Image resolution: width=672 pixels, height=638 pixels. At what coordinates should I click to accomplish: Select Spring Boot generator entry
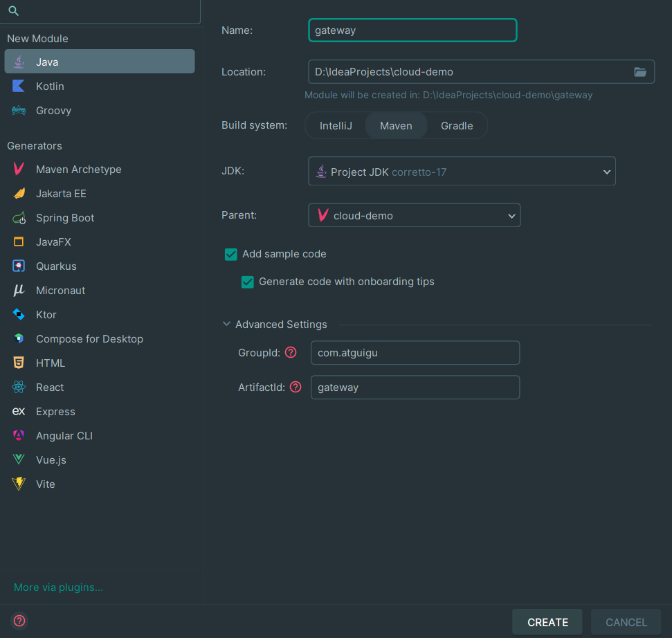tap(100, 218)
